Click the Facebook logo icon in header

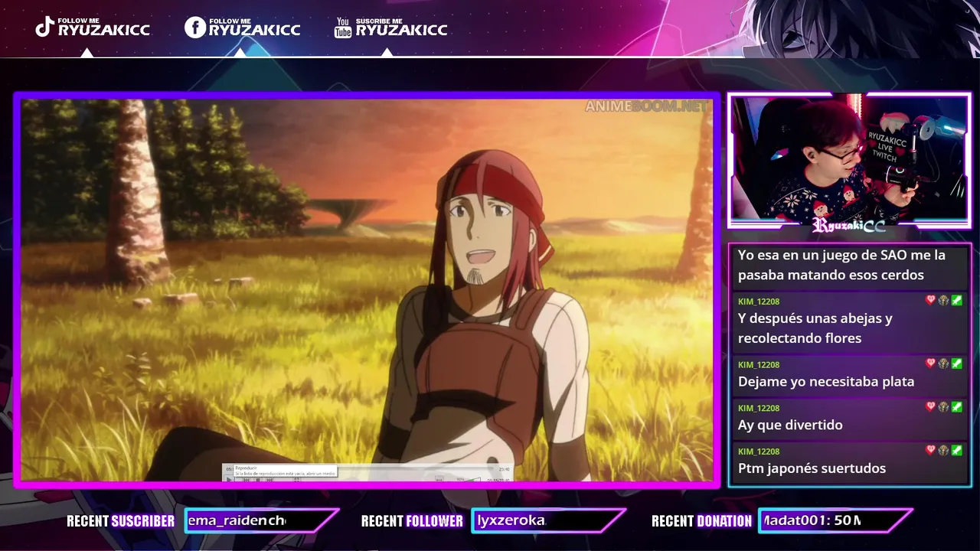[195, 27]
